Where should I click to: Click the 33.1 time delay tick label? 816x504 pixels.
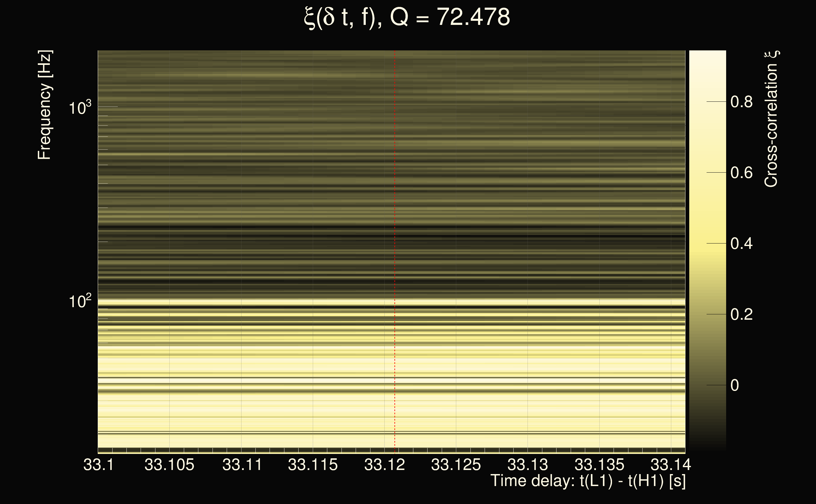(x=98, y=465)
